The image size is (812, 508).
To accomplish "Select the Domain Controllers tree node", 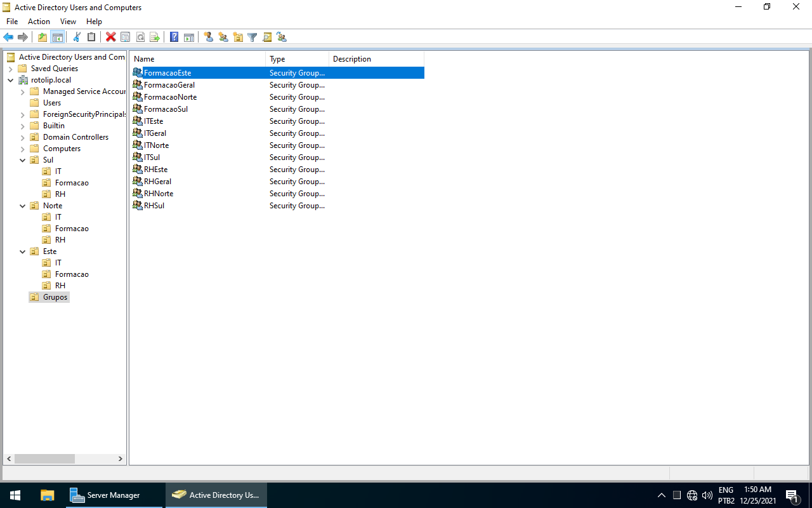I will [x=75, y=137].
